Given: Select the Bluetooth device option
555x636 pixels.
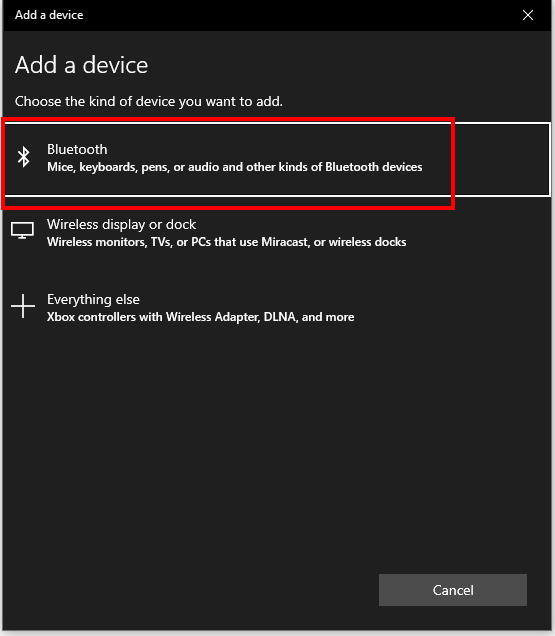Looking at the screenshot, I should 277,159.
